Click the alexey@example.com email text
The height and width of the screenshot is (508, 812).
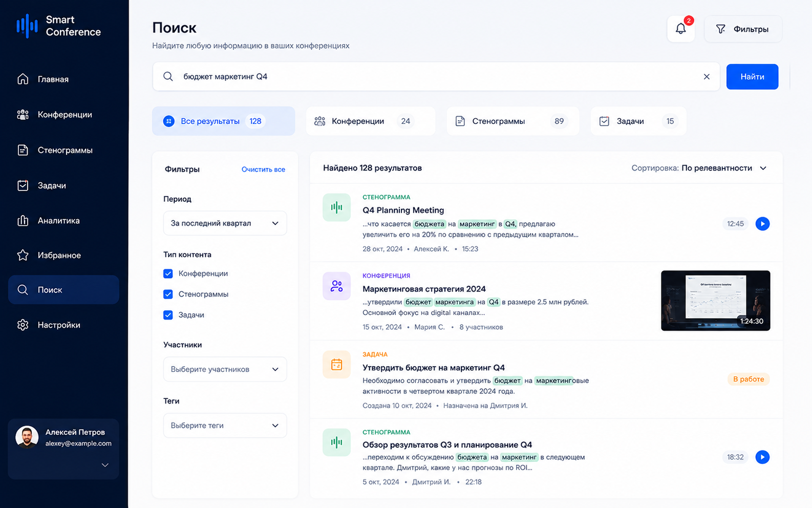click(x=78, y=443)
